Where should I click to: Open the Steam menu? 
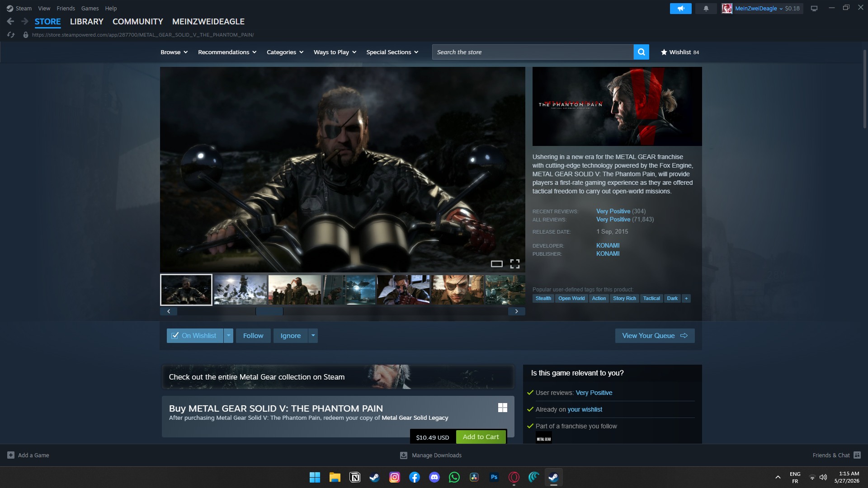24,8
